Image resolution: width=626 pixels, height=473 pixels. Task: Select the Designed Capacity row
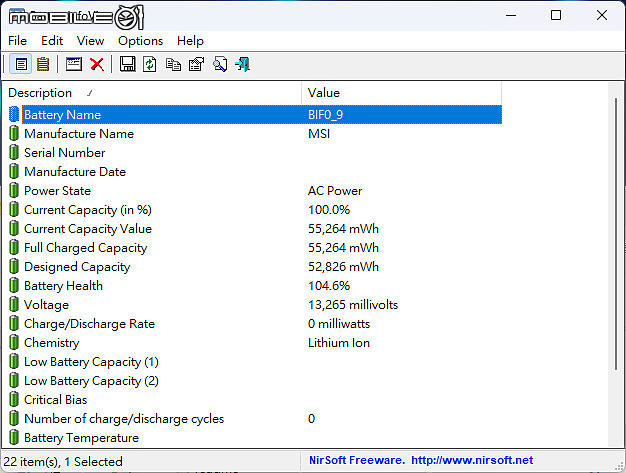click(256, 267)
